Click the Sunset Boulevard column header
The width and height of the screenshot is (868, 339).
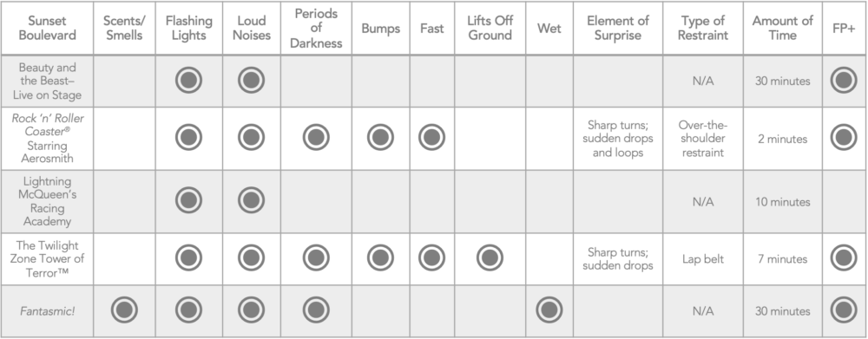[x=47, y=29]
